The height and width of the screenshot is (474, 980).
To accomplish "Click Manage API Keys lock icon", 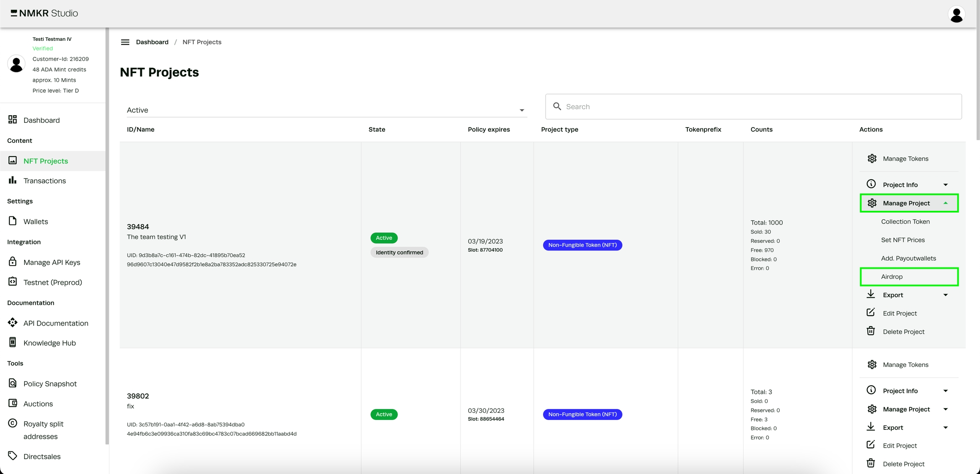I will pos(13,262).
